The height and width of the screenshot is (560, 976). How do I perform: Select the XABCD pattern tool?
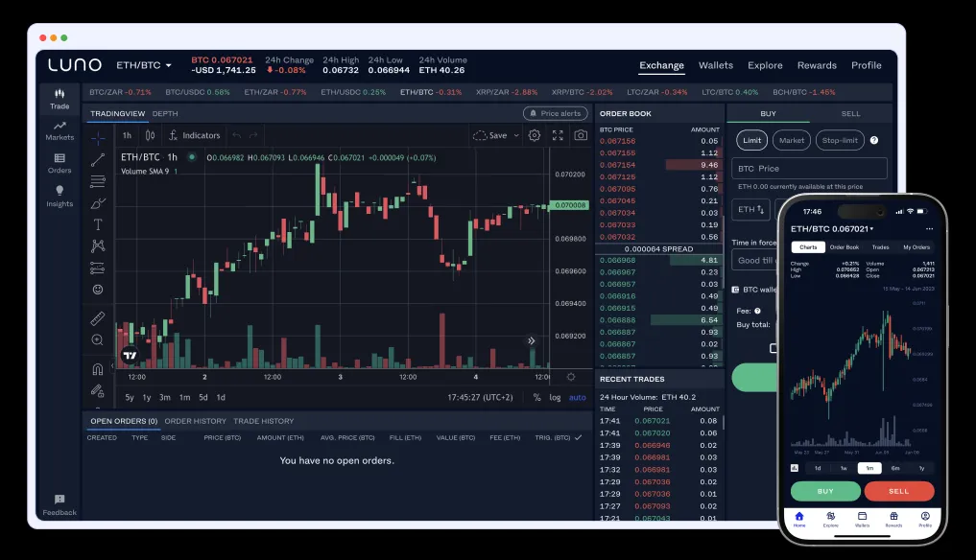(x=97, y=245)
